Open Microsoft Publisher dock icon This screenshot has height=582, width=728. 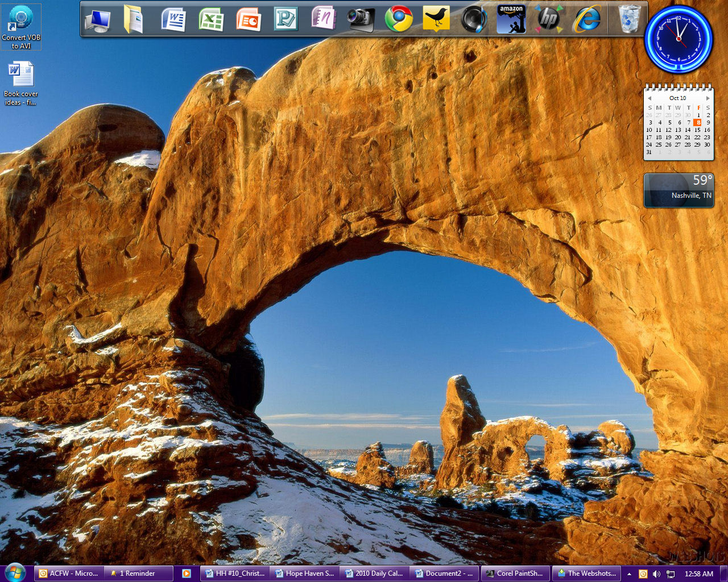(286, 20)
